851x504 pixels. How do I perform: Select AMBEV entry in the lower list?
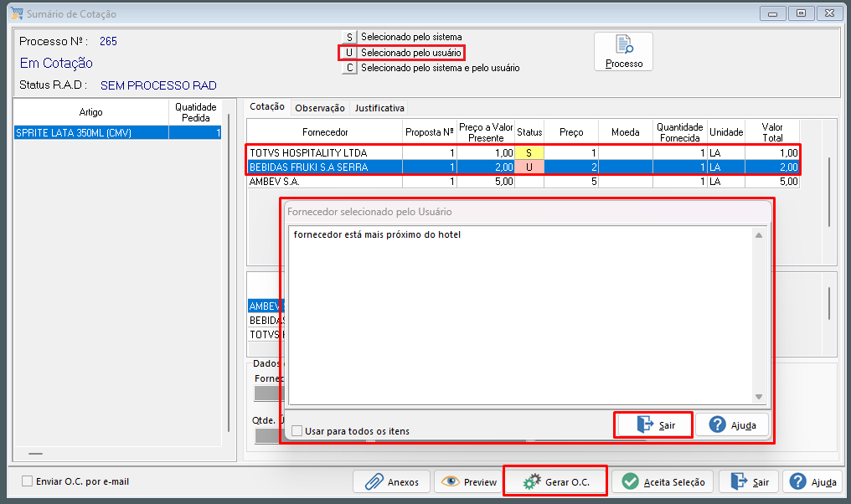pyautogui.click(x=265, y=306)
